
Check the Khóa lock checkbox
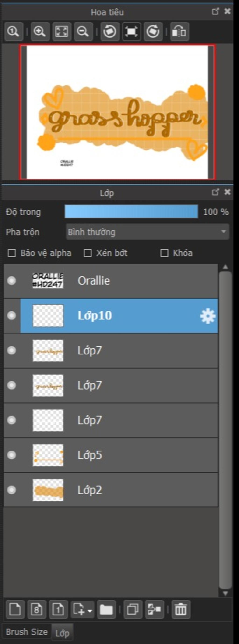click(x=164, y=253)
